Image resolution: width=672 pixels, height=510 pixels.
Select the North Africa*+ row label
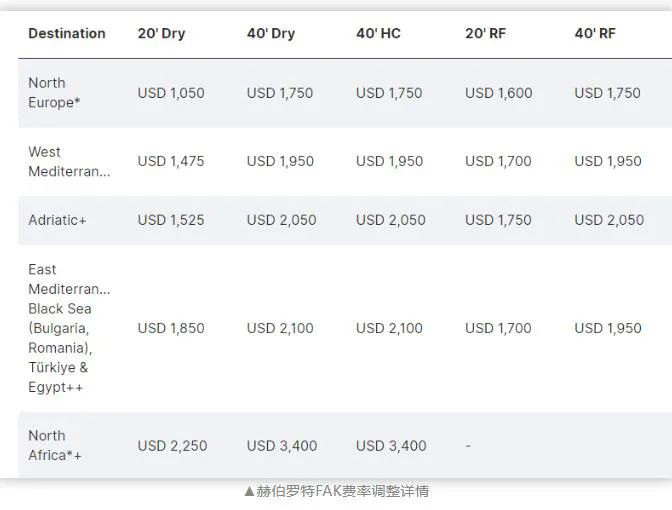[54, 445]
